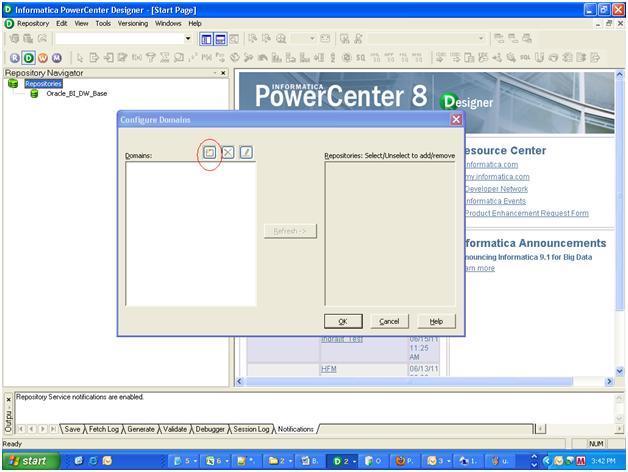Open the HFM recent item link

click(328, 369)
